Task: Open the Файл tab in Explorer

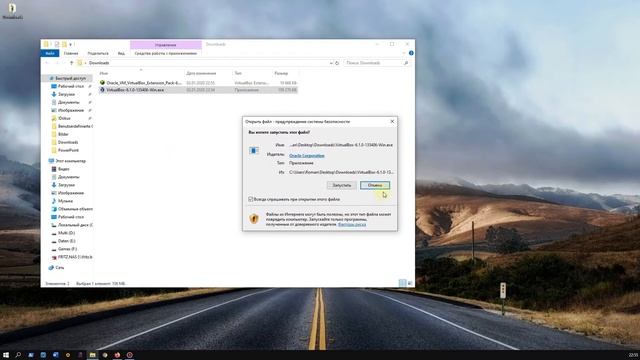Action: tap(50, 53)
